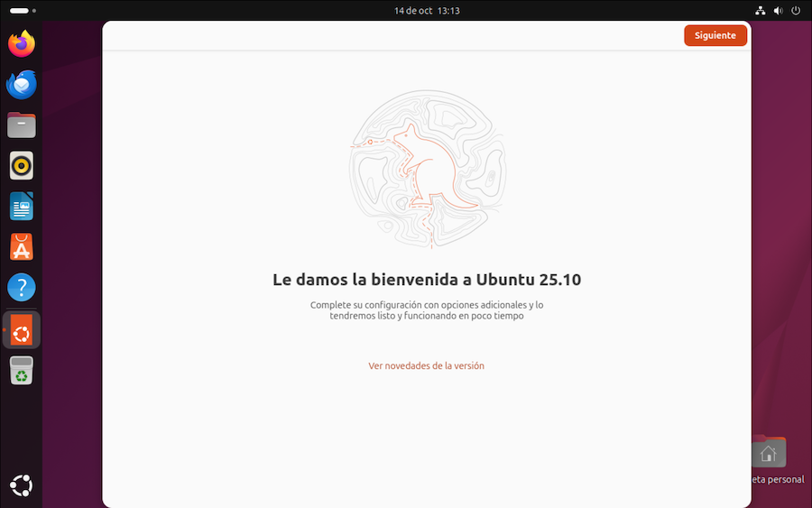Open LibreOffice Writer from dock
This screenshot has height=508, width=812.
(22, 207)
